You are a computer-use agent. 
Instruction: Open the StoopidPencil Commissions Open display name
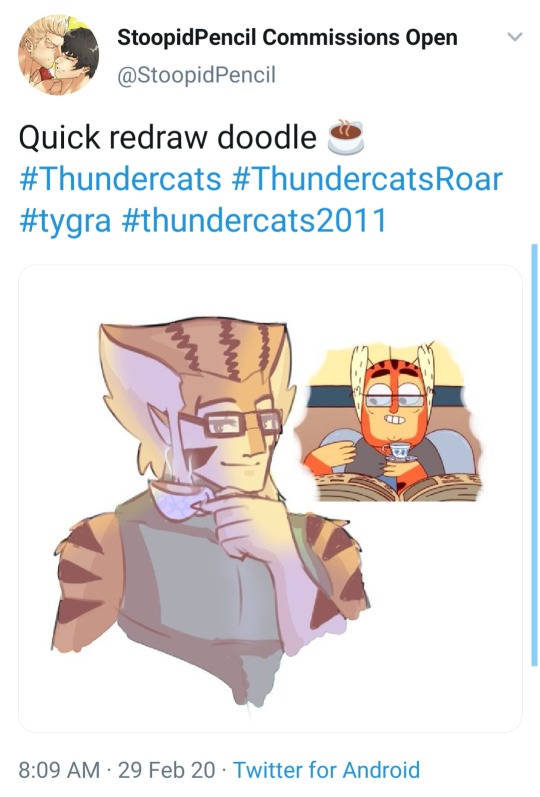coord(287,38)
